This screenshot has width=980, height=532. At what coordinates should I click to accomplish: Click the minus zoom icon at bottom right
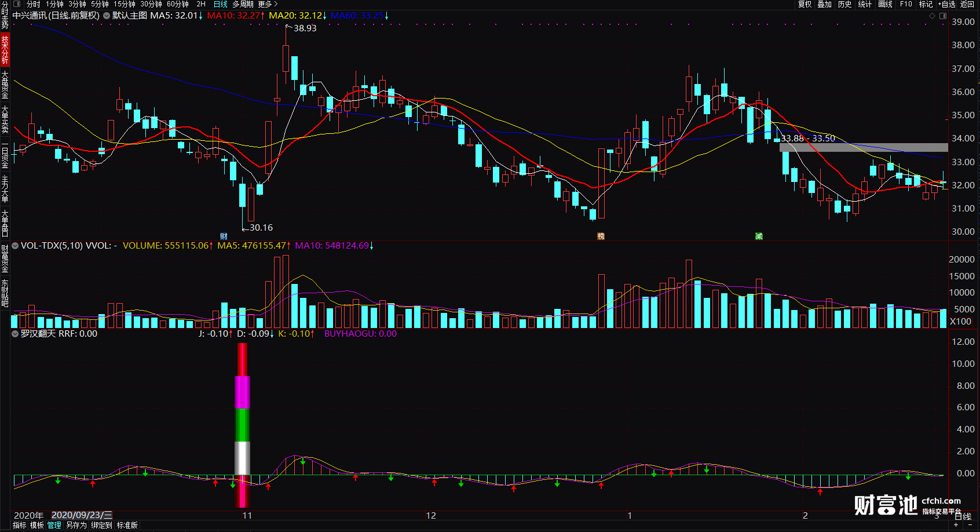pos(970,525)
